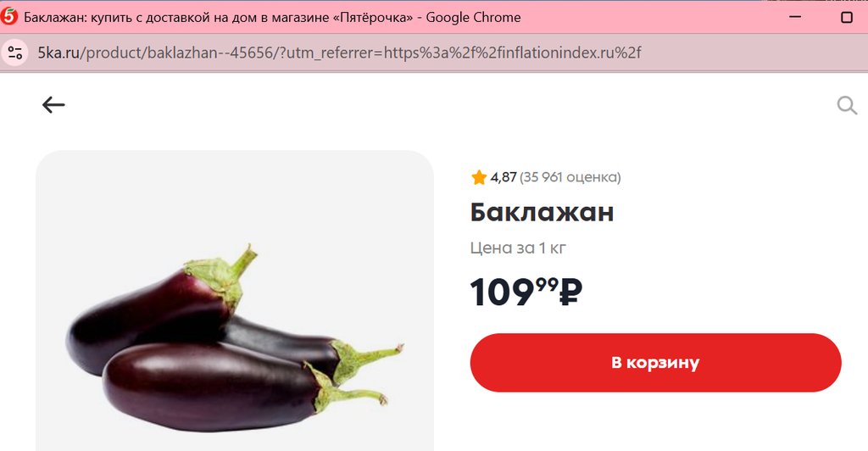The height and width of the screenshot is (451, 868).
Task: Click the Цена за 1 кг label
Action: (x=518, y=248)
